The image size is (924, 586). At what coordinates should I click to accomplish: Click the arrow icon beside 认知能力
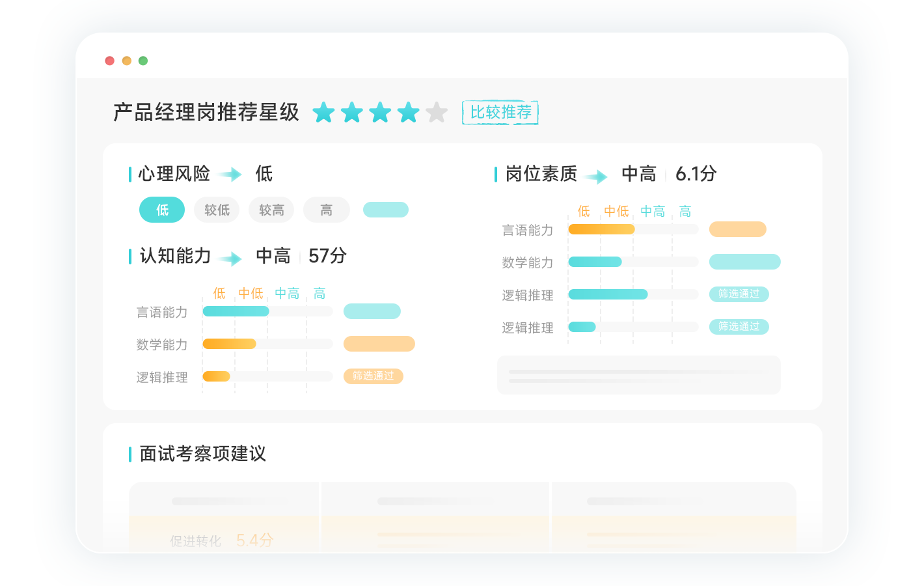point(231,259)
